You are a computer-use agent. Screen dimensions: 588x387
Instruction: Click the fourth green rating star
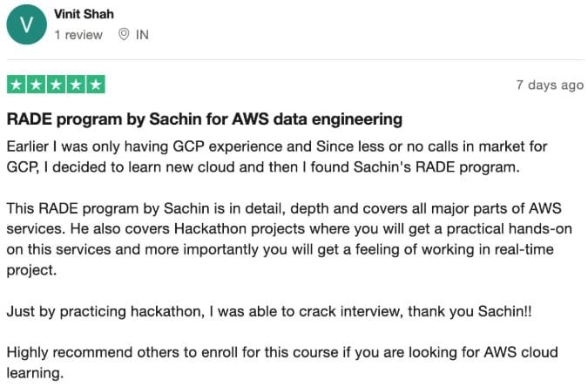pos(76,85)
